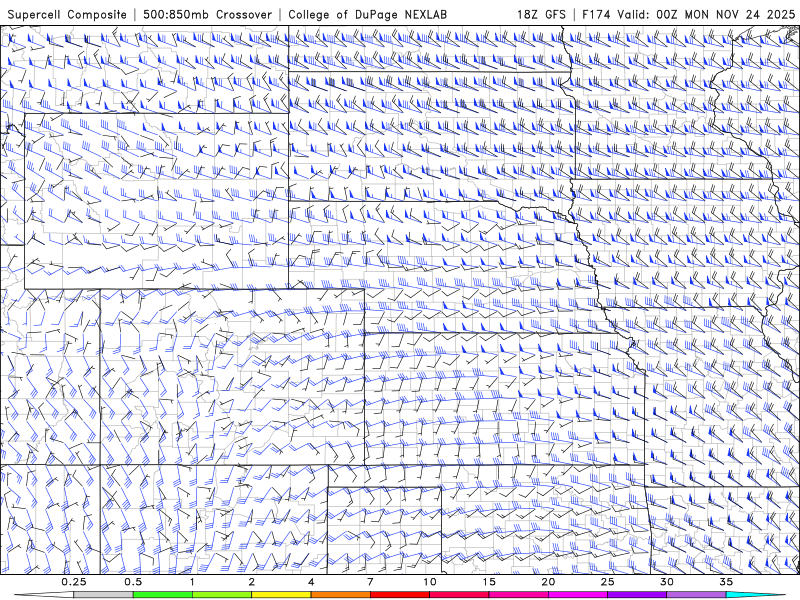Image resolution: width=800 pixels, height=600 pixels.
Task: Click College of DuPage NEXLAB text
Action: pos(367,14)
